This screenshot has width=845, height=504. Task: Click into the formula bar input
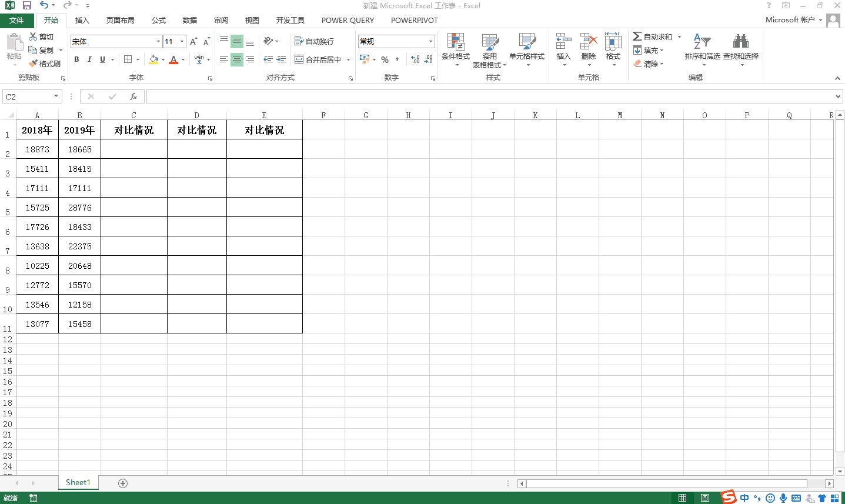click(490, 96)
